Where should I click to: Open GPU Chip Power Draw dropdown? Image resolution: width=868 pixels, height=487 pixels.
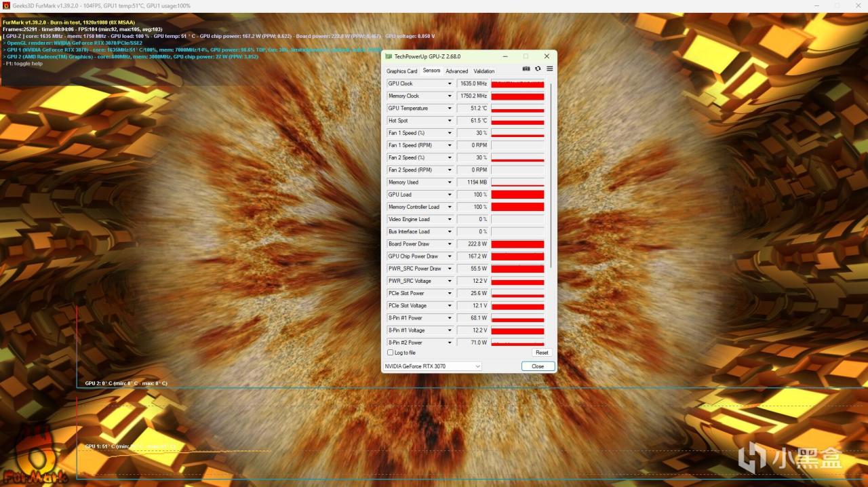(x=449, y=256)
